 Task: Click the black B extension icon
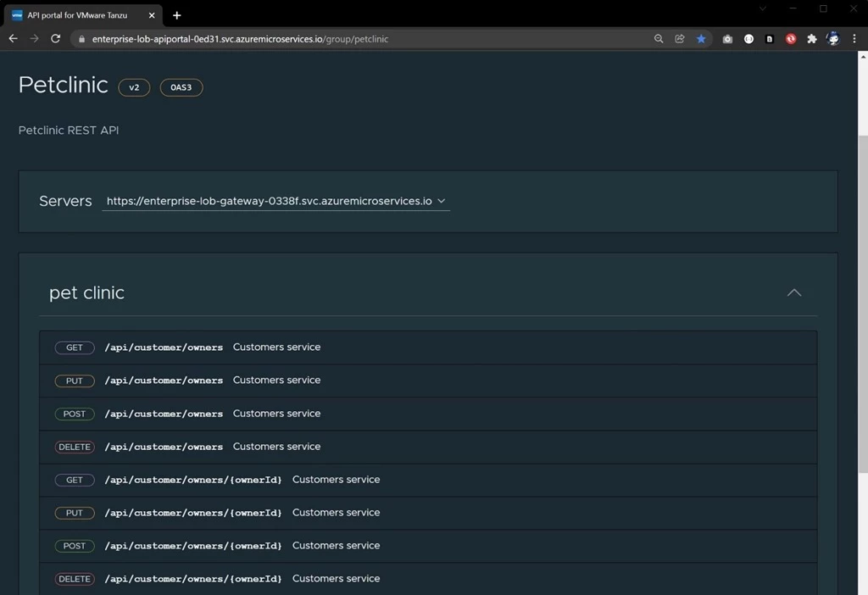[x=770, y=39]
